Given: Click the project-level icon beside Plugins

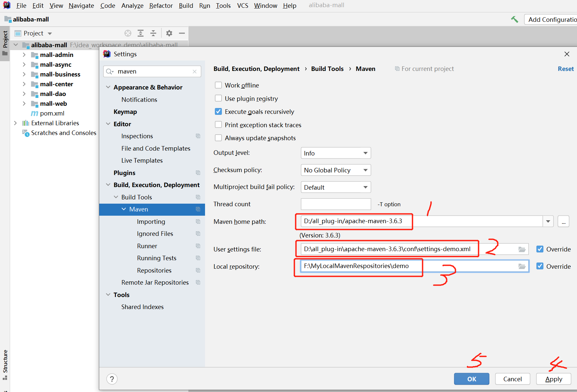Looking at the screenshot, I should (198, 173).
